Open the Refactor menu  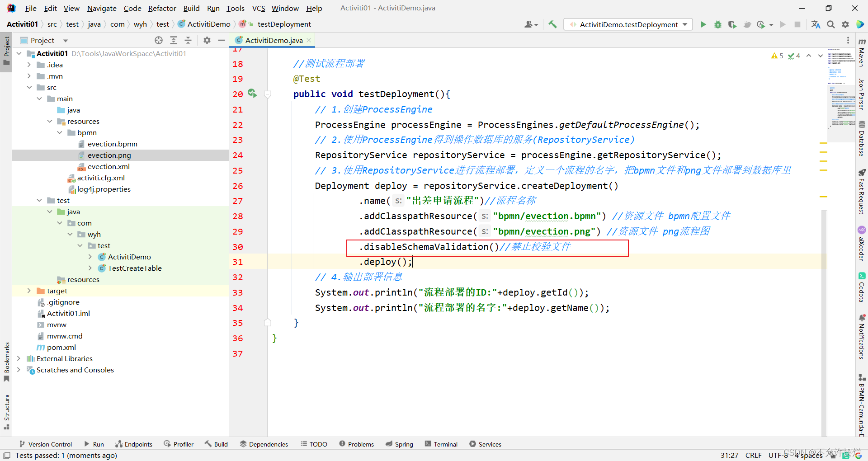pyautogui.click(x=162, y=8)
